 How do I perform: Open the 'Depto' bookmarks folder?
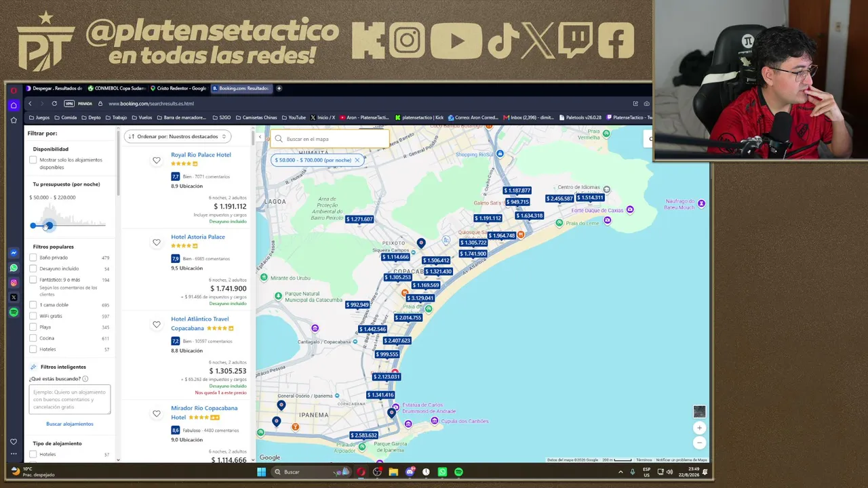[x=91, y=117]
